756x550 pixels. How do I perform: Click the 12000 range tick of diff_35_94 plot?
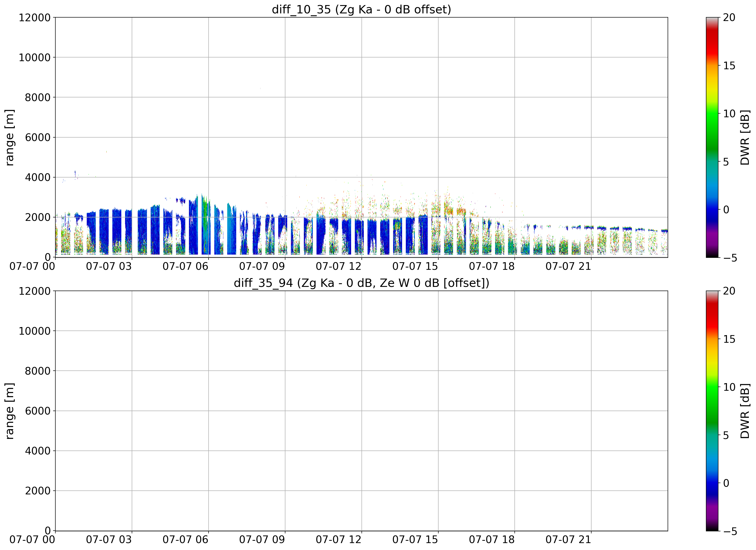coord(34,291)
